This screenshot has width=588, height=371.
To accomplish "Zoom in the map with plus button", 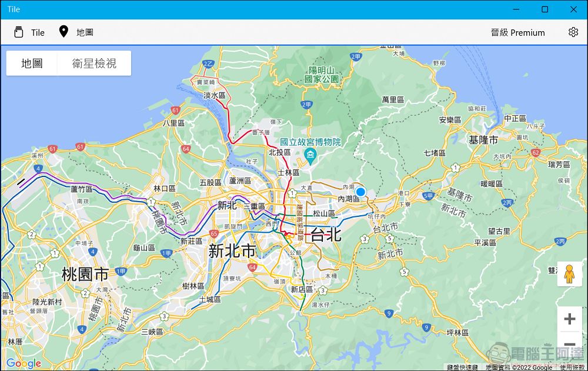I will (x=570, y=319).
